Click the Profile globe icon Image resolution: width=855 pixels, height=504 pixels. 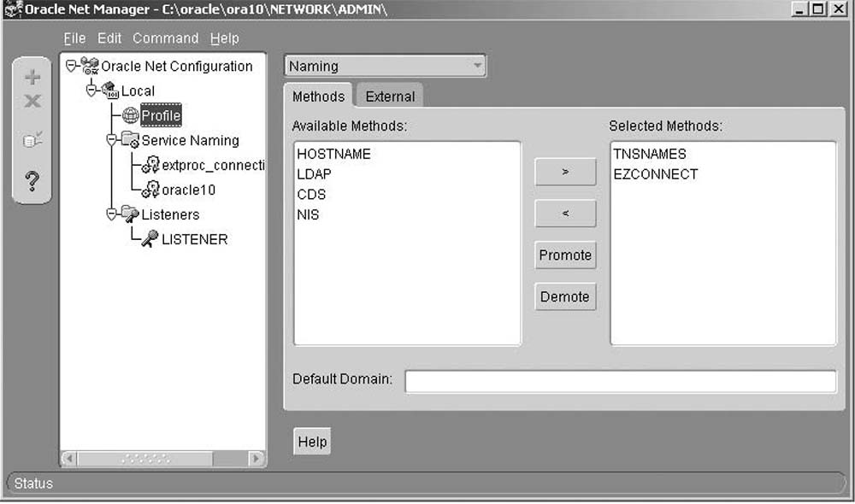tap(130, 115)
